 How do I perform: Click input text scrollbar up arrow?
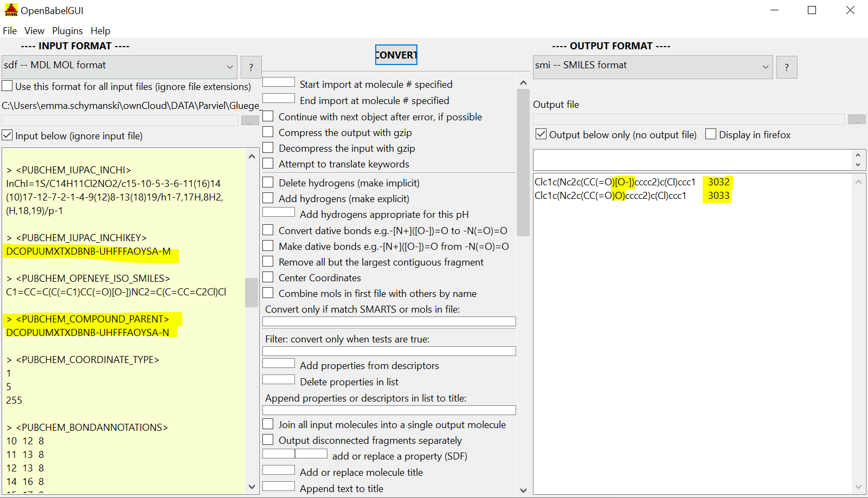(252, 156)
